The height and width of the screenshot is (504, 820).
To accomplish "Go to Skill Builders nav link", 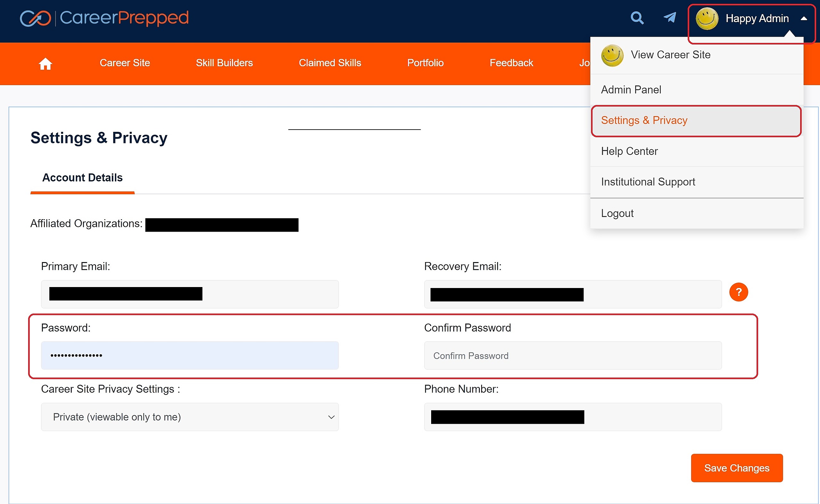I will [x=224, y=63].
